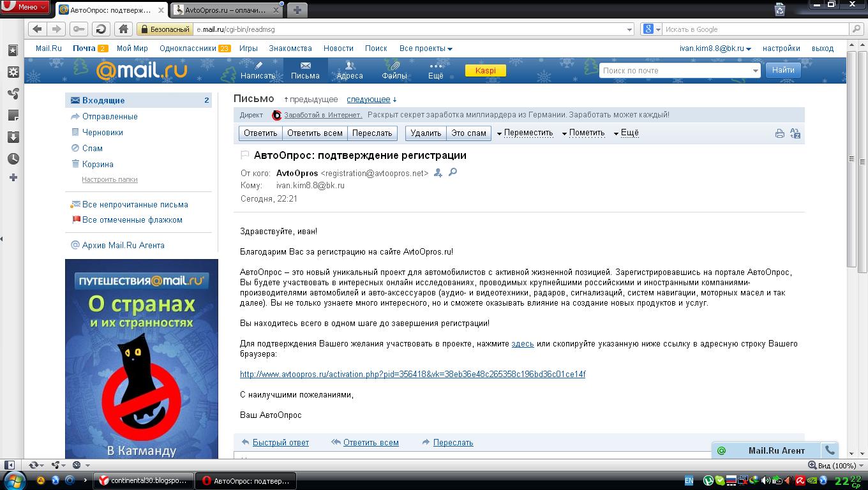Add sender to contacts icon
Screen dimensions: 868x490
(438, 172)
